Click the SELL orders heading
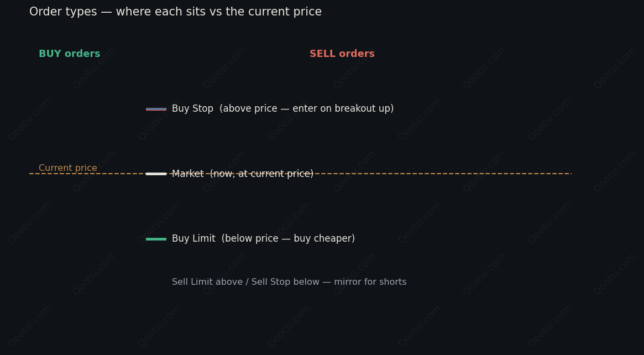This screenshot has width=644, height=355. tap(342, 54)
